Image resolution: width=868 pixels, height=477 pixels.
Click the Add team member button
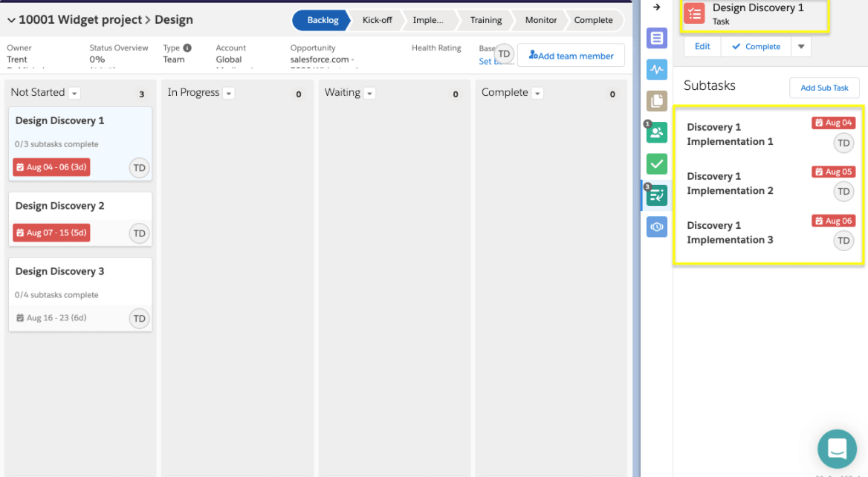[571, 55]
